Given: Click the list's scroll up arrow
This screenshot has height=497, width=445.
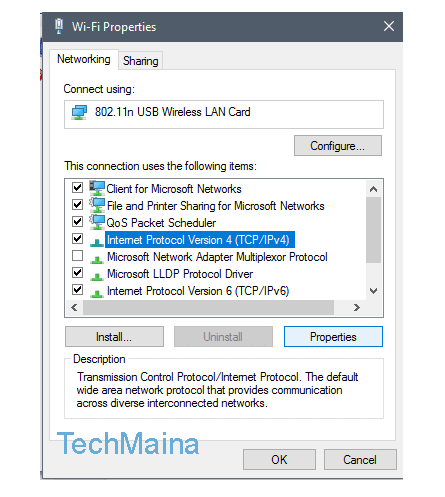Looking at the screenshot, I should 373,189.
